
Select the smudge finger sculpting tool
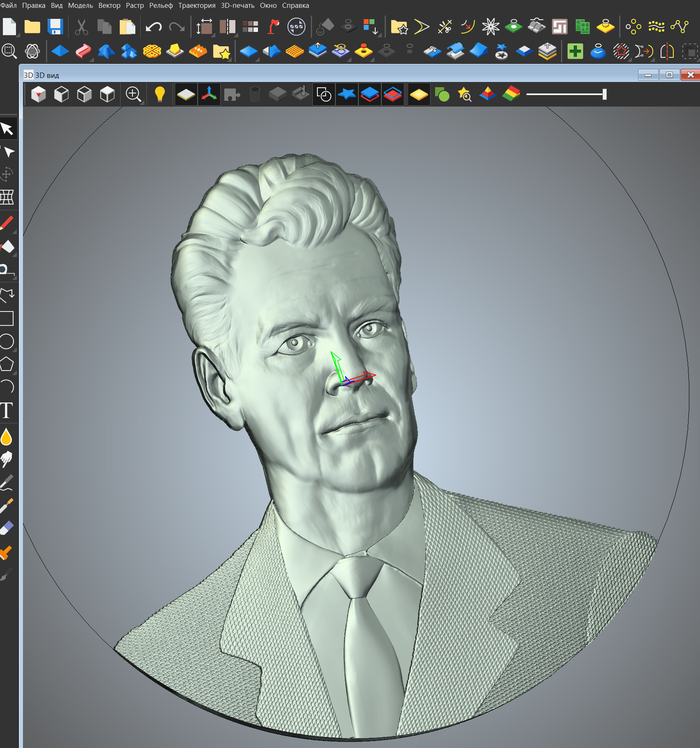pyautogui.click(x=7, y=459)
